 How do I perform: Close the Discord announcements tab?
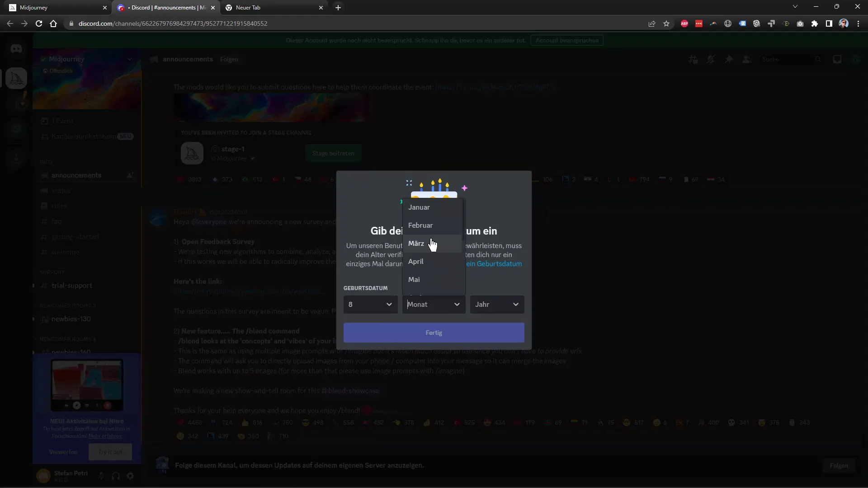click(213, 8)
